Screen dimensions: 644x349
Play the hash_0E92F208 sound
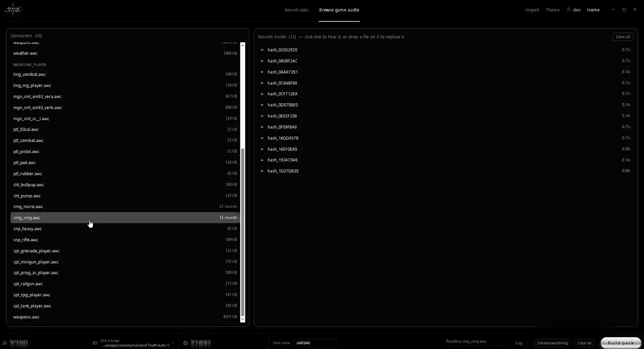coord(262,116)
